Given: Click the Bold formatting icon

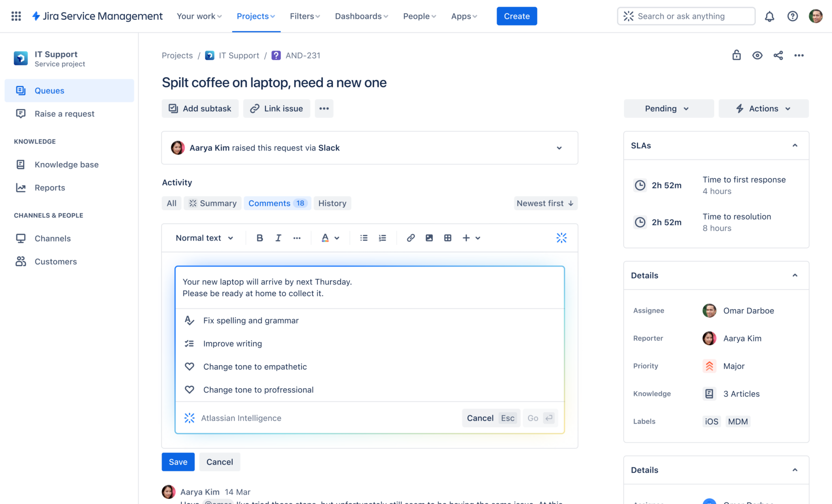Looking at the screenshot, I should [260, 238].
